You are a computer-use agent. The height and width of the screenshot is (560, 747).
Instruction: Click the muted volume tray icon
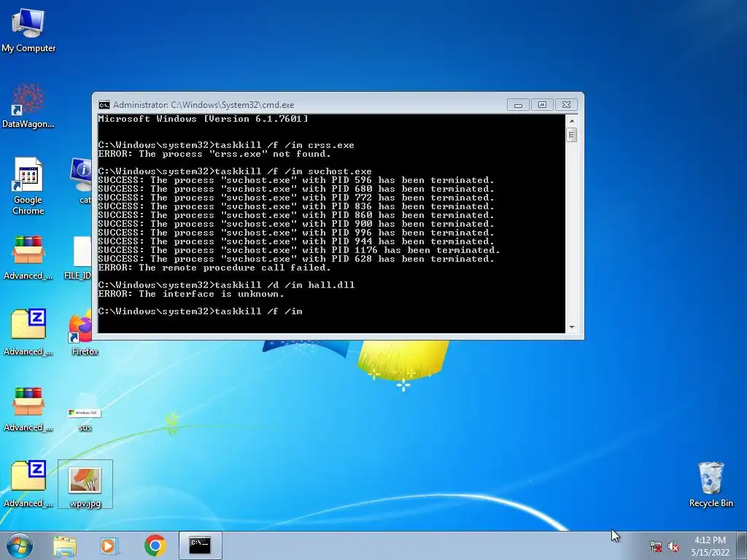(673, 547)
